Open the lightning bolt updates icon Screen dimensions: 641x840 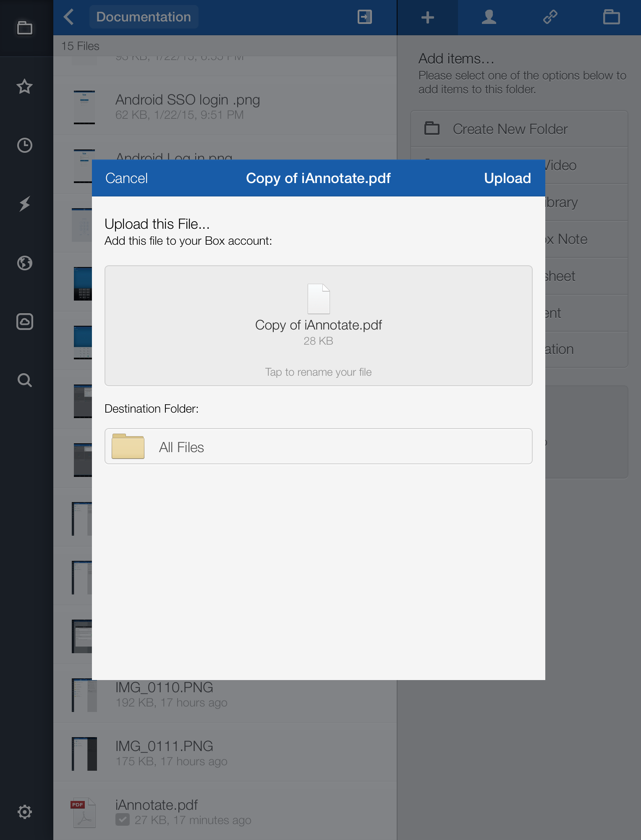pyautogui.click(x=25, y=204)
